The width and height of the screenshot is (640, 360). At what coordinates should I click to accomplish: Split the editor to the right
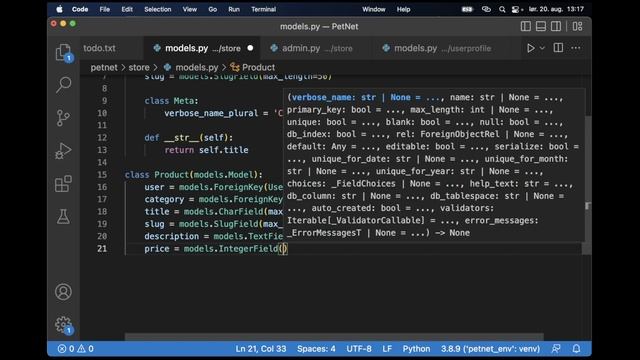(x=558, y=48)
